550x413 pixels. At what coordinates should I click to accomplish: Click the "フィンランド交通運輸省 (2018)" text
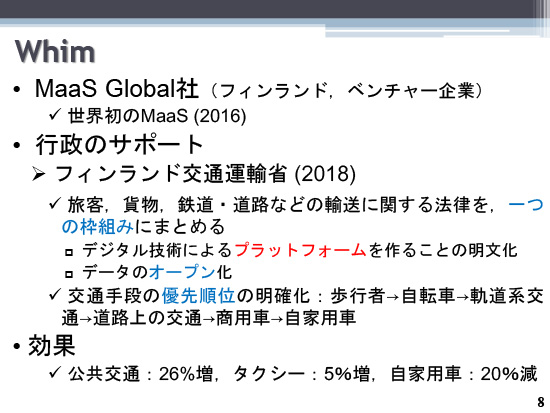(x=205, y=174)
